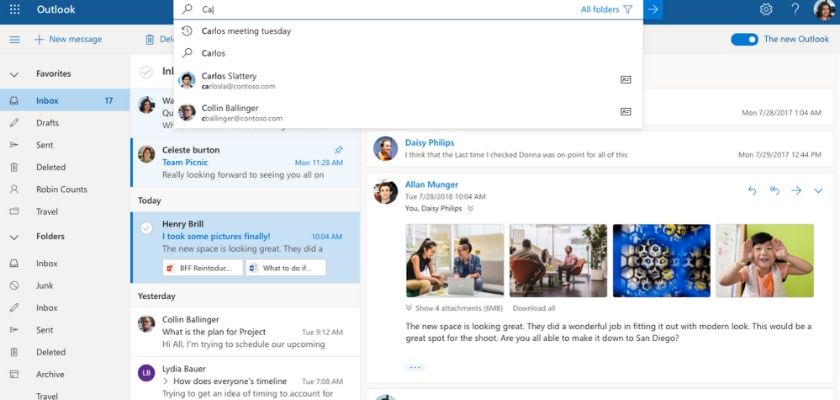Viewport: 840px width, 400px height.
Task: Expand recipients list after Daisy Philips
Action: (x=470, y=208)
